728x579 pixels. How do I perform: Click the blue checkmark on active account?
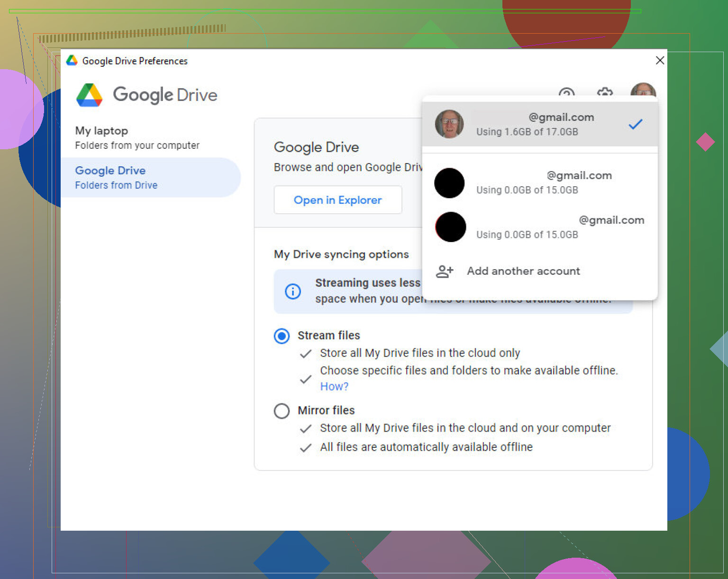click(x=635, y=124)
